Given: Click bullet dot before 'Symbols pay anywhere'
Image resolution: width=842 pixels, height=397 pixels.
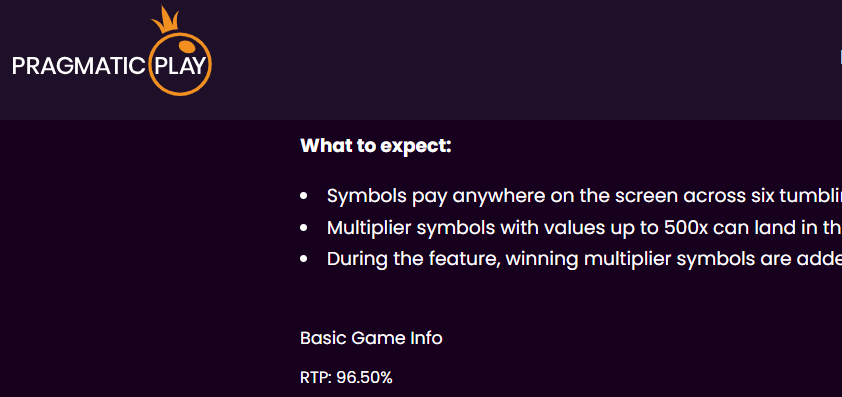Looking at the screenshot, I should pos(304,197).
